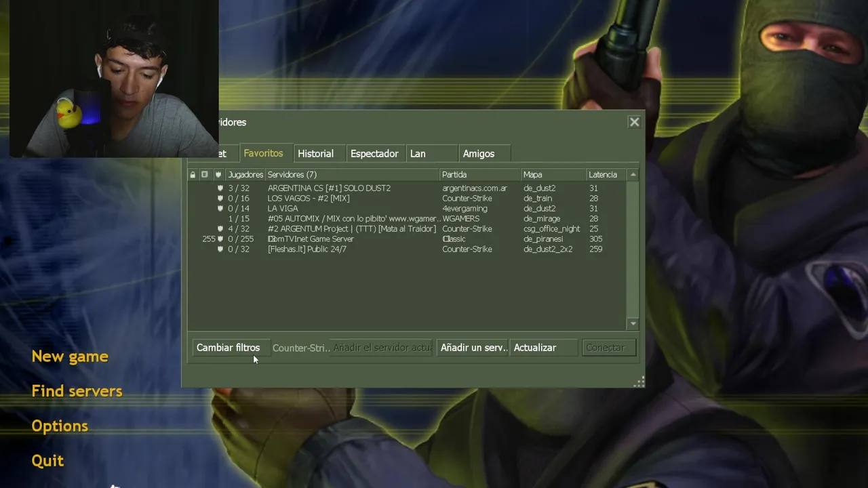868x488 pixels.
Task: Click latency value 305
Action: tap(596, 239)
